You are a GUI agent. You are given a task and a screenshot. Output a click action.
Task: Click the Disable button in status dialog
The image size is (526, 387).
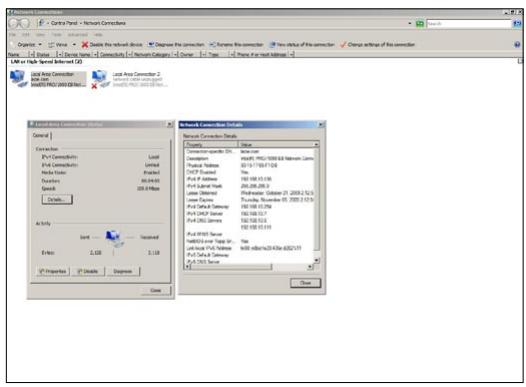click(88, 271)
